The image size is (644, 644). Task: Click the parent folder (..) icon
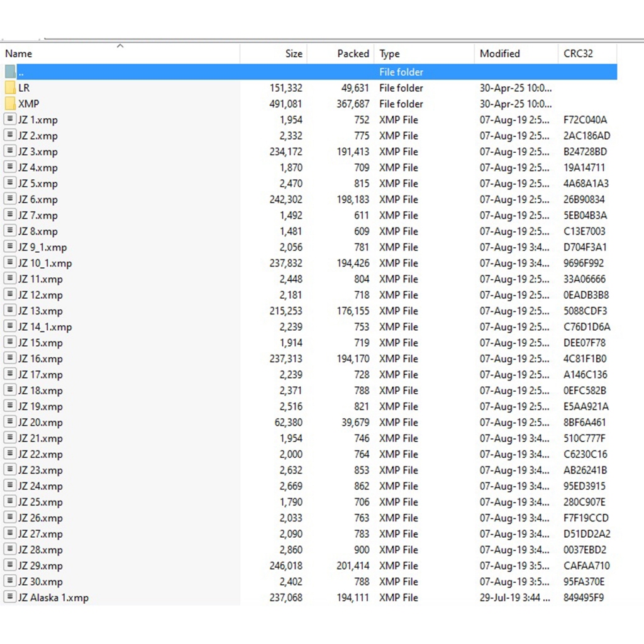10,72
